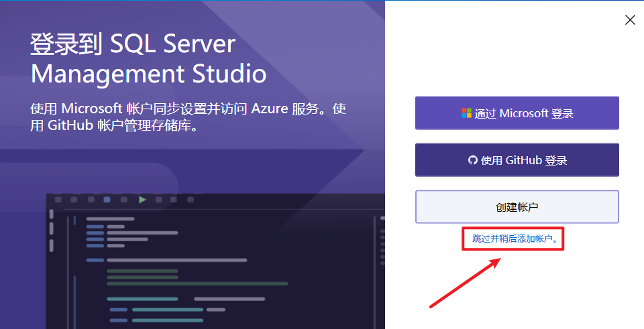
Task: Click the Microsoft logo icon
Action: click(x=466, y=113)
